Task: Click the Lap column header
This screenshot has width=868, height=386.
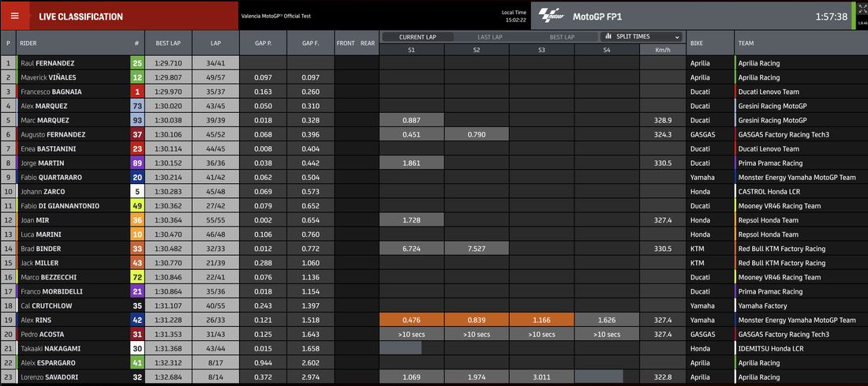Action: pos(216,43)
